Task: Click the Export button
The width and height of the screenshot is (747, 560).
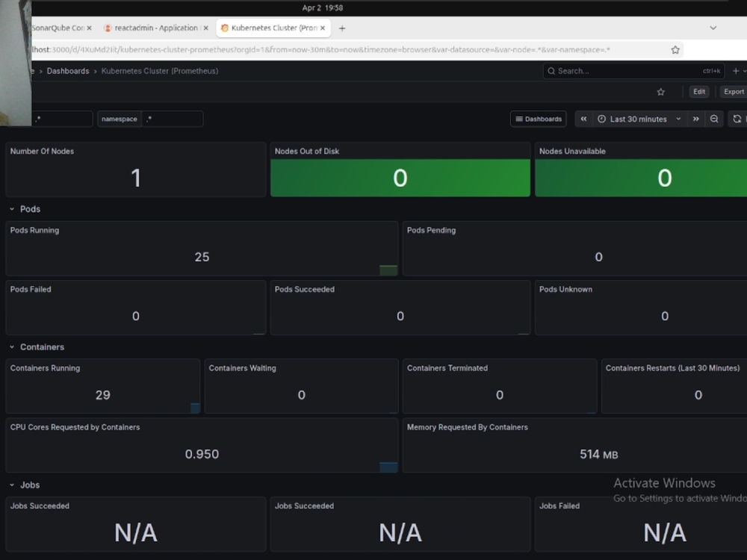Action: (734, 92)
